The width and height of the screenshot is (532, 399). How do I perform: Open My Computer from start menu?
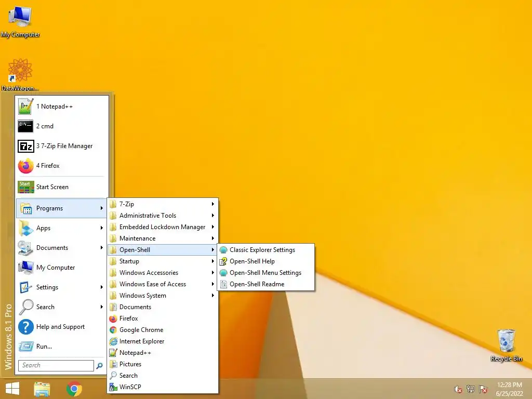pos(62,268)
